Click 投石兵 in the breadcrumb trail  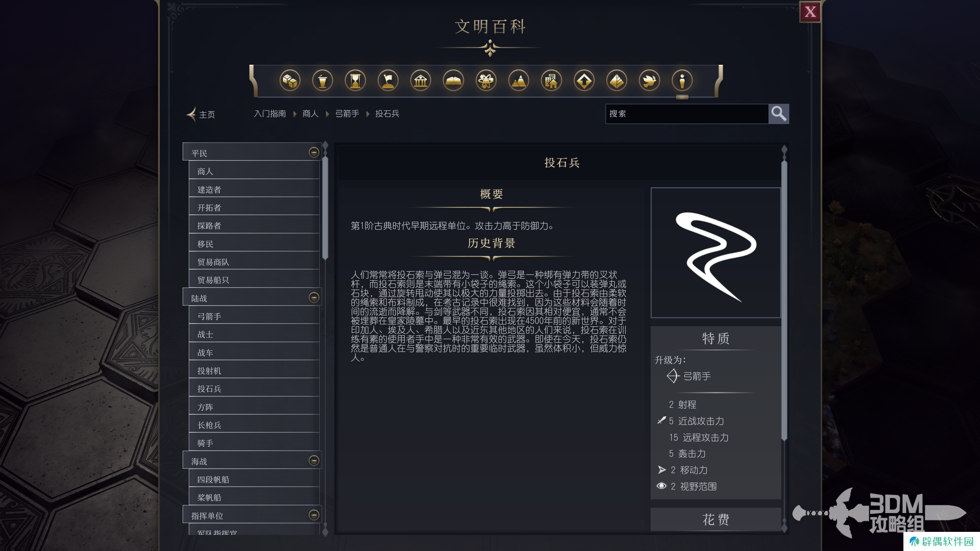(x=387, y=114)
